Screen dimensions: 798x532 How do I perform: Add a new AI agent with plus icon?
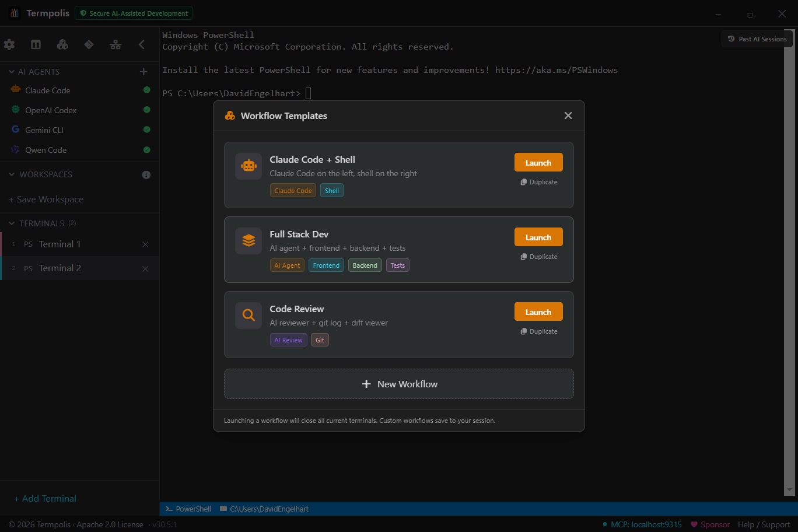coord(143,72)
